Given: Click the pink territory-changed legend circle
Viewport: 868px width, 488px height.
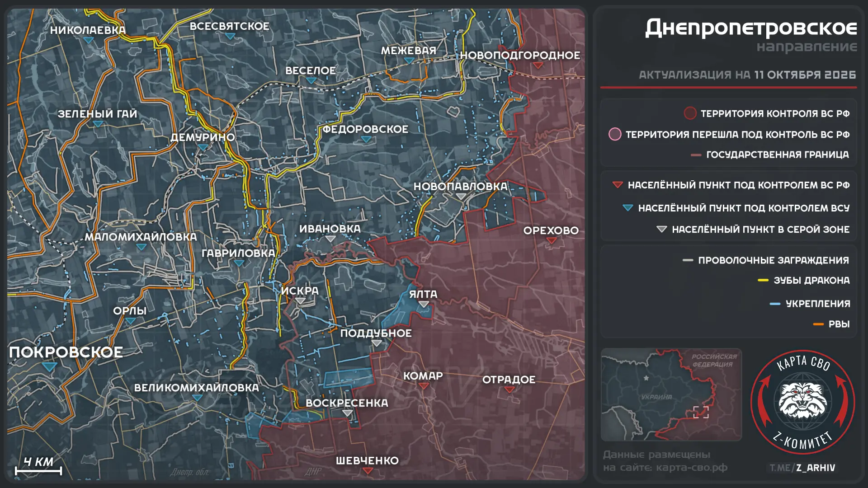Looking at the screenshot, I should click(615, 134).
